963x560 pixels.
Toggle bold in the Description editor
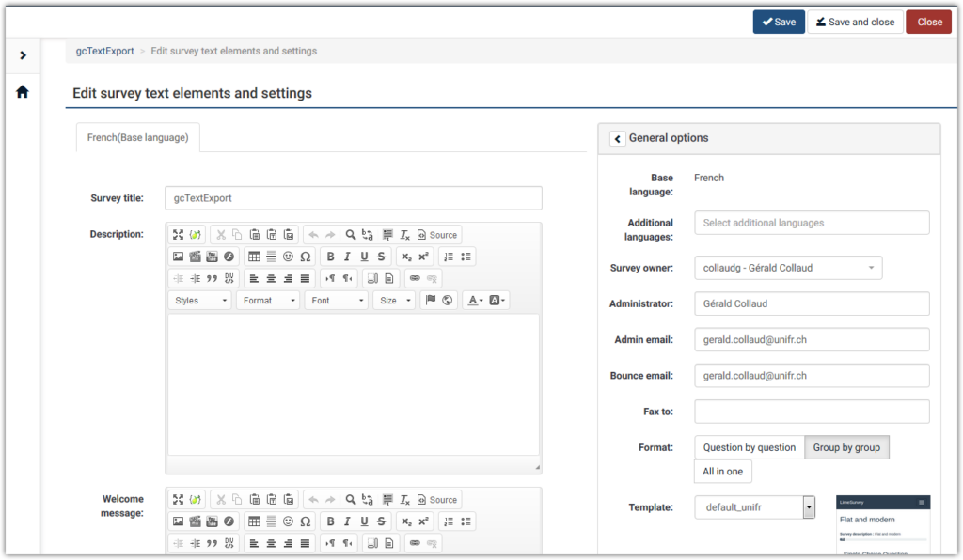click(x=330, y=257)
